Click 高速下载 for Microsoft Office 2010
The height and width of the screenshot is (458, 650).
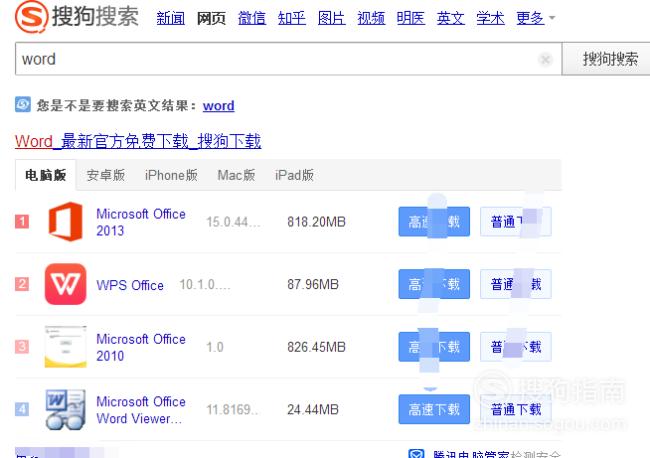(x=434, y=347)
